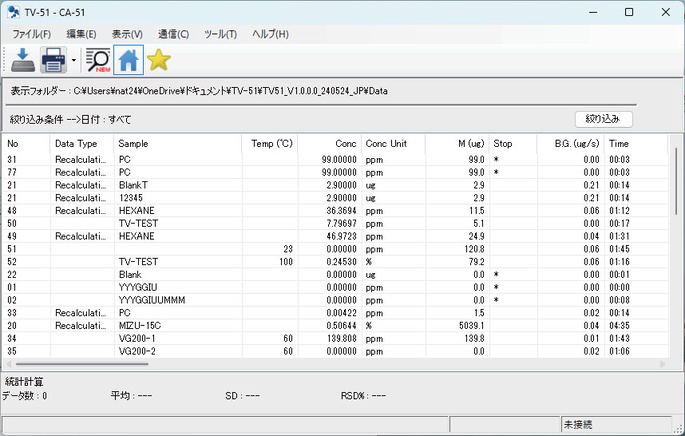
Task: Click the download/import data icon
Action: 24,61
